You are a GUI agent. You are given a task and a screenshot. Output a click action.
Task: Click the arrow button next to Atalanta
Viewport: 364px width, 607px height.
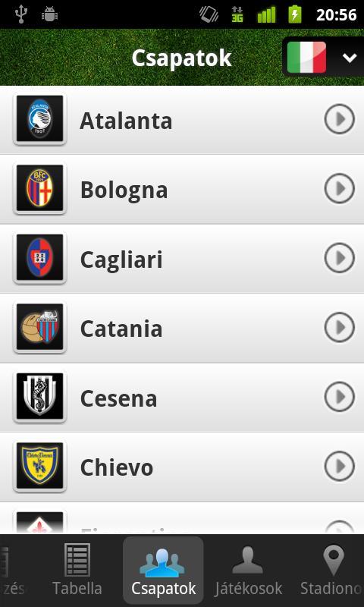click(x=339, y=119)
